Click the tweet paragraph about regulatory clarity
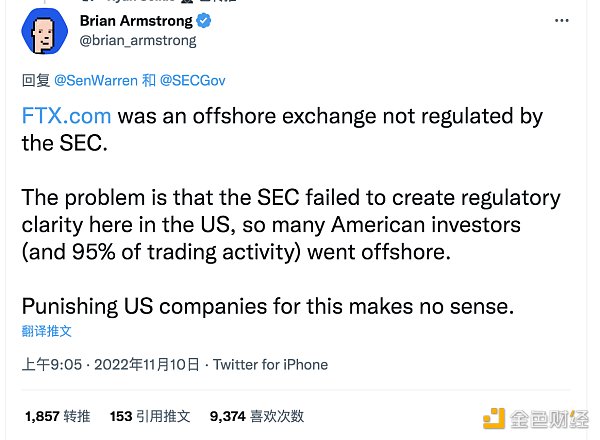Image resolution: width=600 pixels, height=440 pixels. pyautogui.click(x=291, y=225)
